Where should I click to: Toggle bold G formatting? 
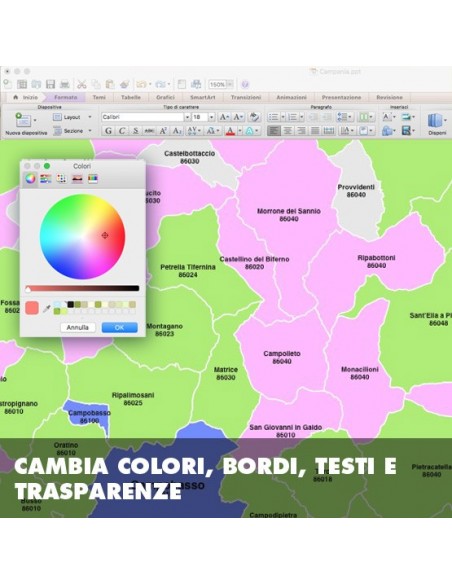tap(108, 131)
